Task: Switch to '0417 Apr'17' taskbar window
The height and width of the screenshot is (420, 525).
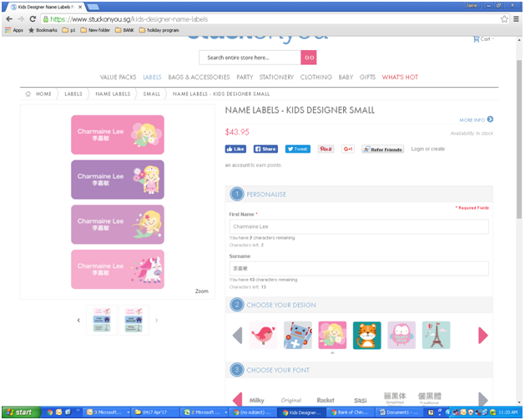Action: tap(154, 412)
